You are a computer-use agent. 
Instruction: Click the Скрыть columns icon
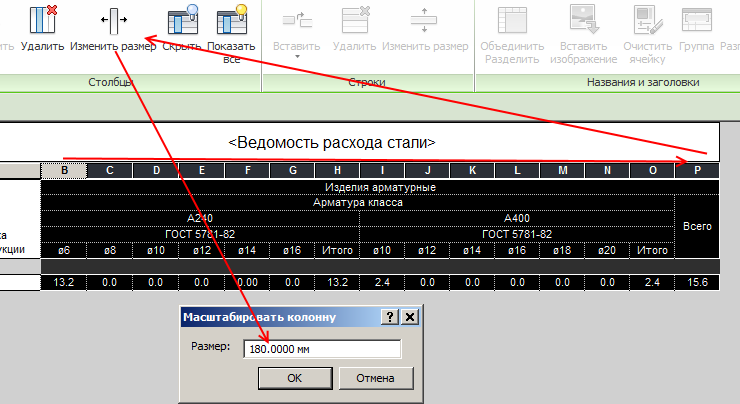point(183,19)
